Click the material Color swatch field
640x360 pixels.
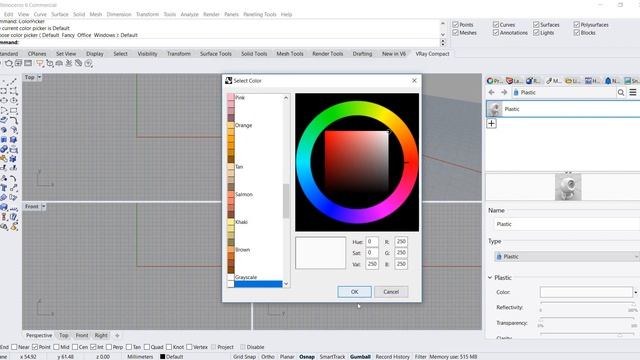[586, 292]
